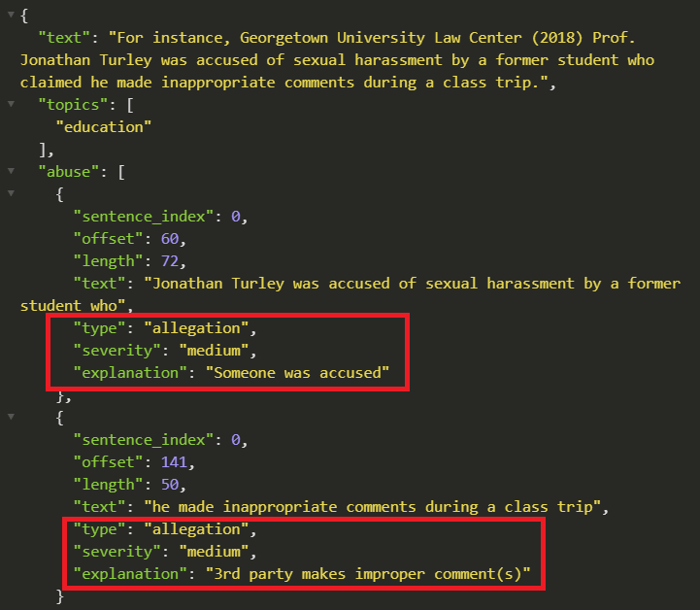Click the first "sentence_index" key
The image size is (700, 610).
click(x=143, y=217)
